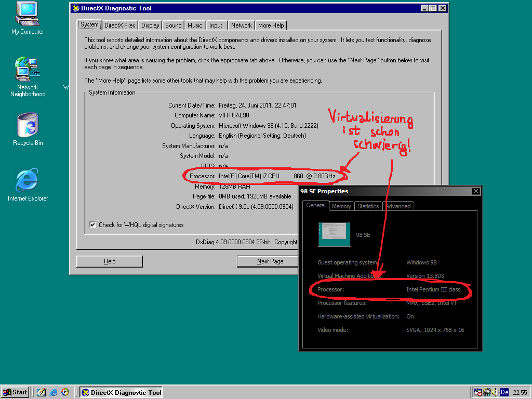Switch to the DirectX Files tab
This screenshot has width=532, height=399.
click(x=119, y=25)
